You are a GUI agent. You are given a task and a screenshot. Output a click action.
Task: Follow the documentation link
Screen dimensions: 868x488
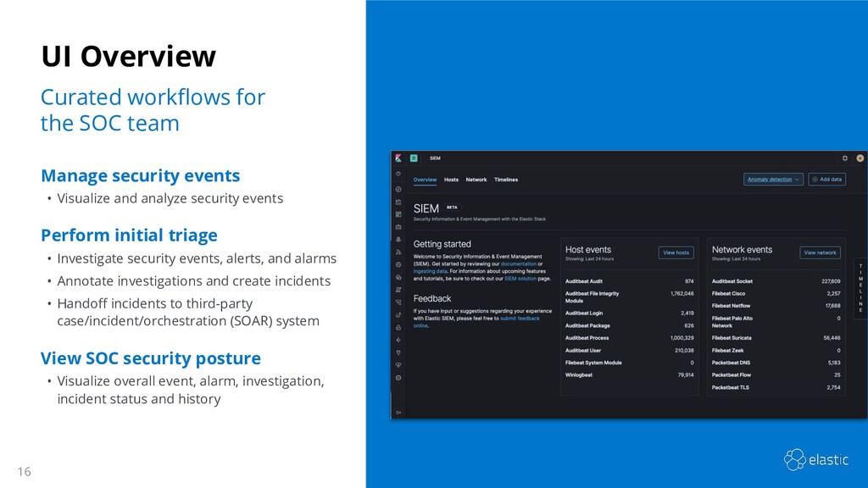pos(518,264)
